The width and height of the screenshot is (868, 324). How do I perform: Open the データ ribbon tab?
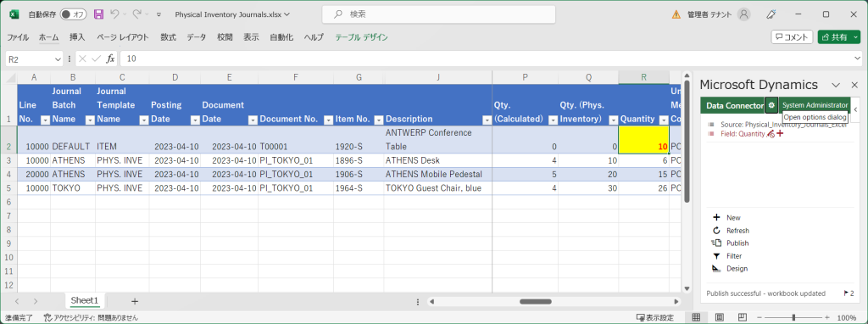tap(196, 37)
